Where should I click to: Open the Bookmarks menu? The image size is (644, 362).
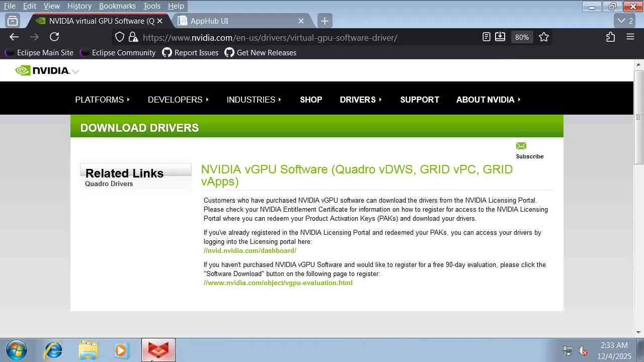117,6
